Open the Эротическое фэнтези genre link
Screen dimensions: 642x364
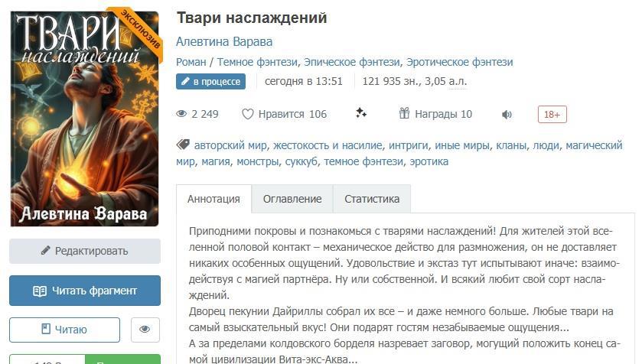[x=459, y=62]
